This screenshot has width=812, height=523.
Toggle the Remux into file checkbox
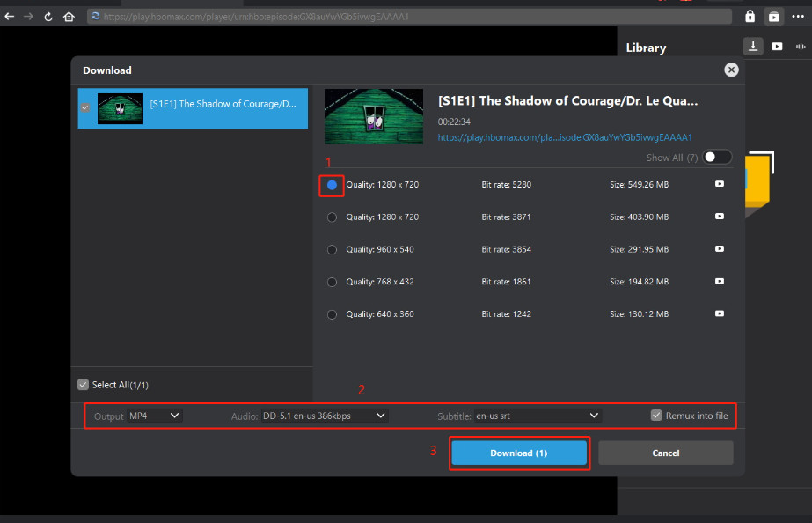click(x=656, y=416)
